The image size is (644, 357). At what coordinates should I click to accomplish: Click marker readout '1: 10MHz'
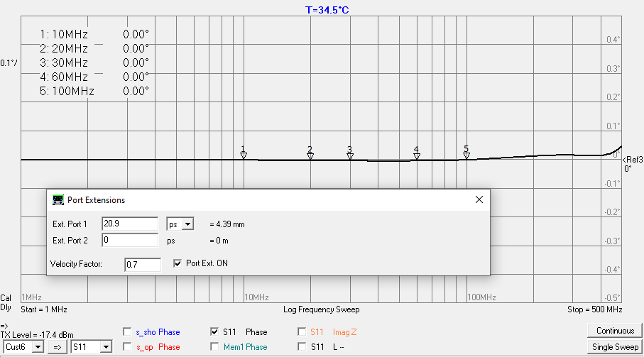point(64,35)
